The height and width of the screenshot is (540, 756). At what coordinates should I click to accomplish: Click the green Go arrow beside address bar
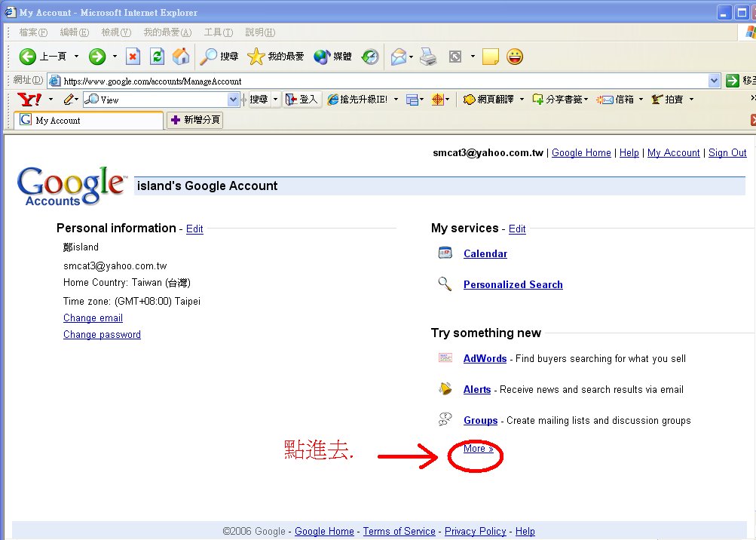pyautogui.click(x=733, y=81)
